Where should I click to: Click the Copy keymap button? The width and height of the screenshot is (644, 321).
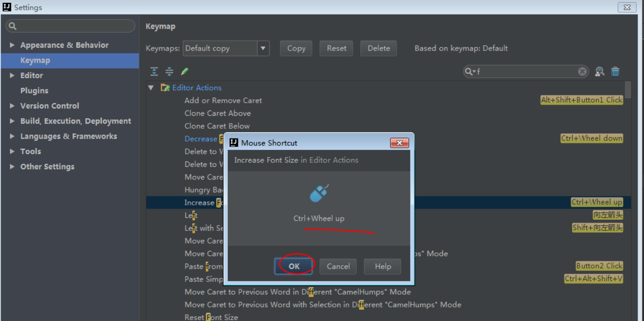(x=296, y=48)
